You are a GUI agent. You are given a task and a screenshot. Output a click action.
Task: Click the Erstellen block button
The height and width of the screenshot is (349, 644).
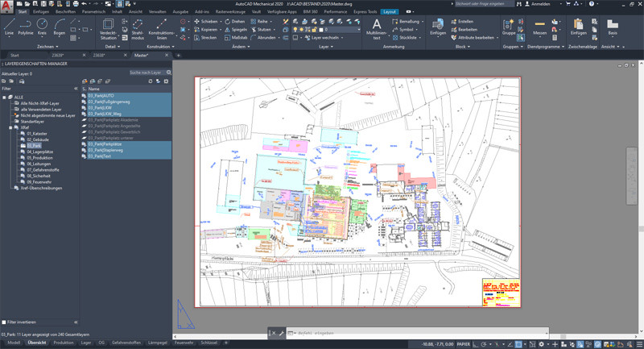click(462, 22)
